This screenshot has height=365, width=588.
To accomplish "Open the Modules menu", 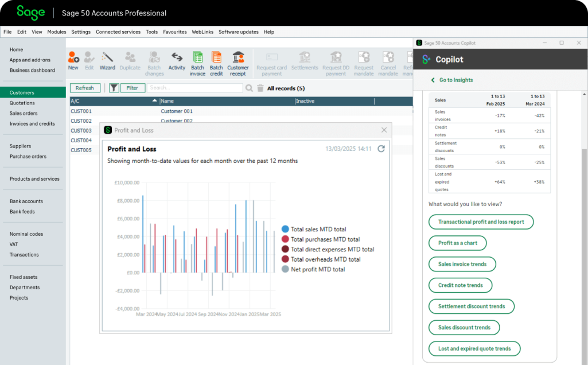I will (x=57, y=32).
